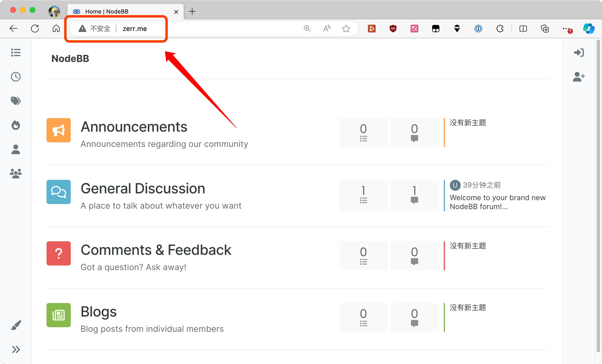Open the 'Welcome to your brand new NodeBB forum' post

498,202
